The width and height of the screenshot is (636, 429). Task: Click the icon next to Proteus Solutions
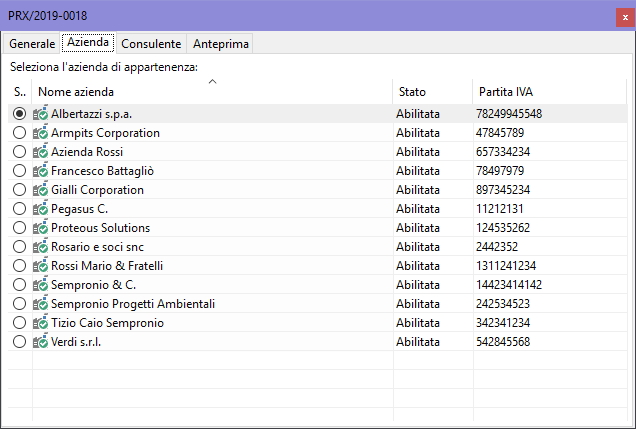(41, 228)
